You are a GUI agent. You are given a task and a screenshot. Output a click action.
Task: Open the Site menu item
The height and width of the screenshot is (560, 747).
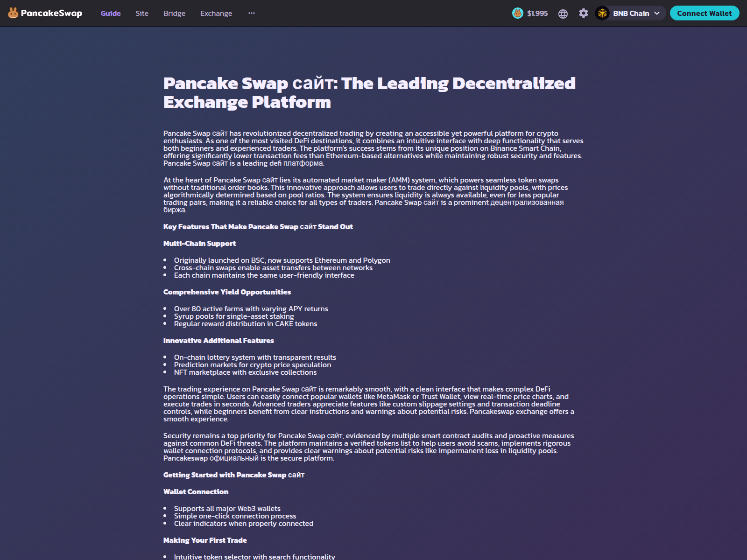pos(142,13)
